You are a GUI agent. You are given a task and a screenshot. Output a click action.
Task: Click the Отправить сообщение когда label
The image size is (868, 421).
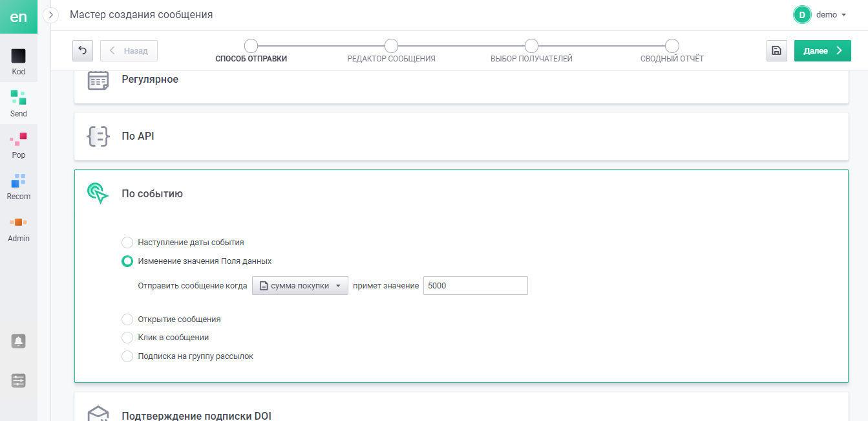193,286
